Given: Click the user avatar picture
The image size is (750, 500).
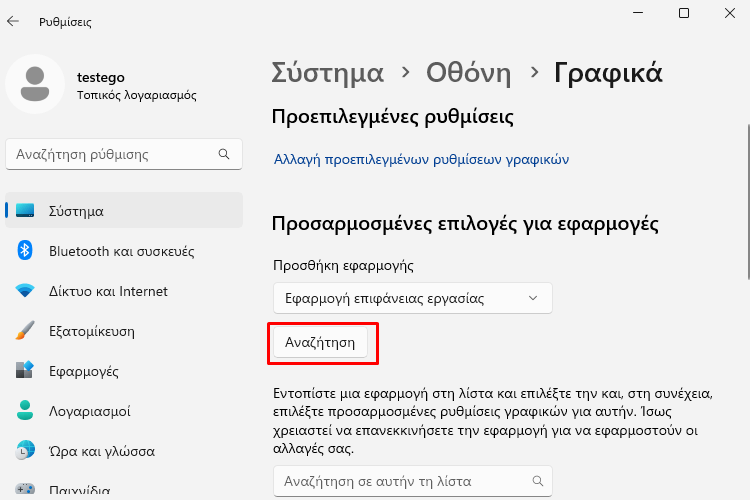Looking at the screenshot, I should (35, 84).
